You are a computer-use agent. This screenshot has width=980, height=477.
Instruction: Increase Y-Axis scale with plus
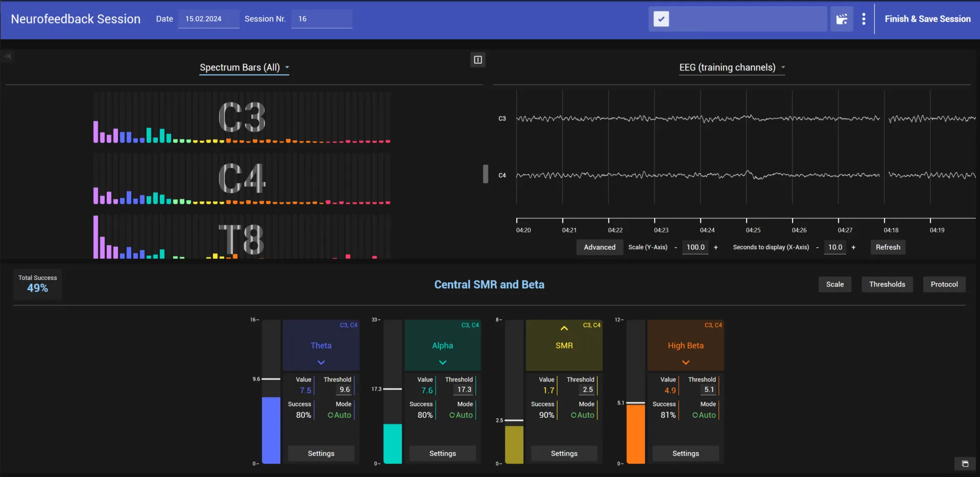tap(715, 248)
